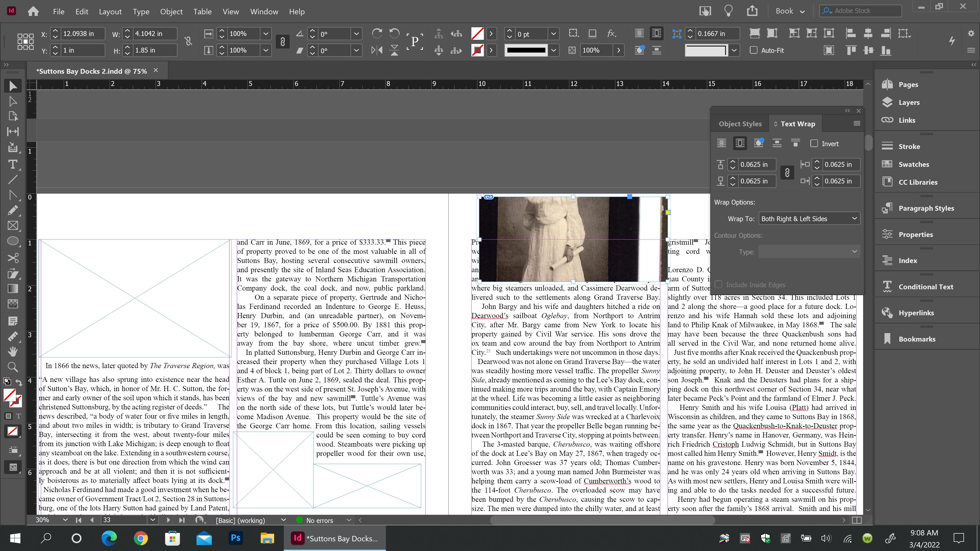Enable the Invert checkbox
Viewport: 980px width, 551px height.
click(814, 144)
